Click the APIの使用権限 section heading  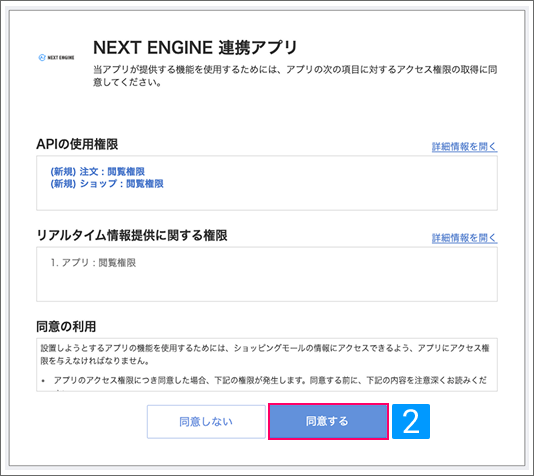[77, 144]
